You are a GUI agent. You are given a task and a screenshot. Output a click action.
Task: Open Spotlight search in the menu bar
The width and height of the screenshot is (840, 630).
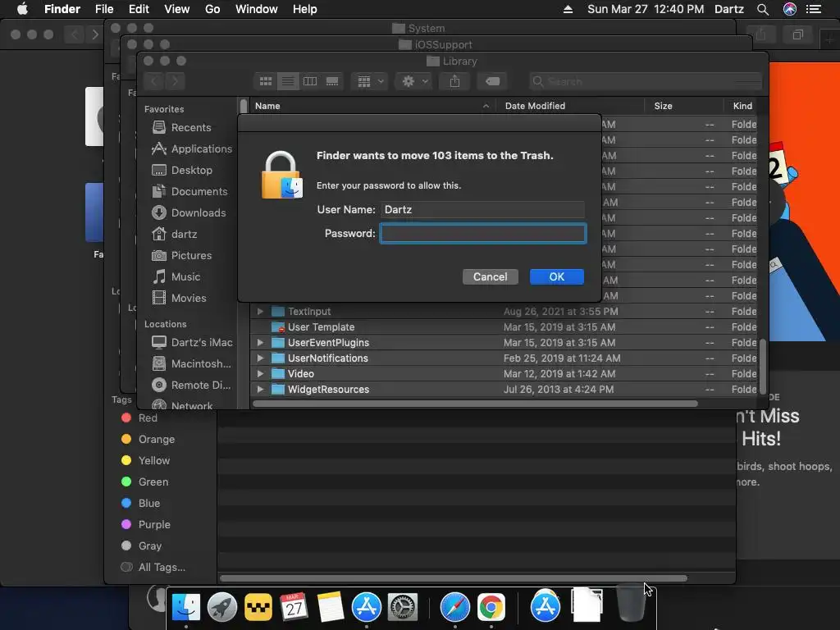point(763,9)
